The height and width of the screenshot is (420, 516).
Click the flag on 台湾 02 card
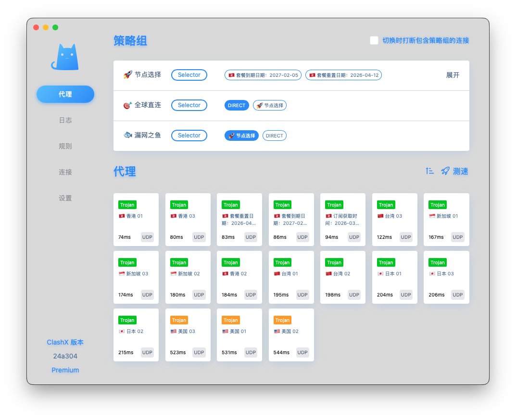click(x=329, y=273)
